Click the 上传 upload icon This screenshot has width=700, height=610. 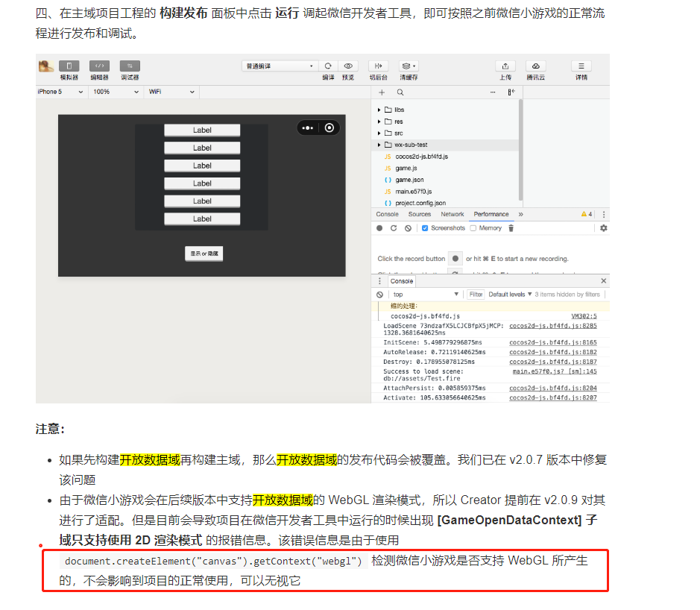click(505, 66)
